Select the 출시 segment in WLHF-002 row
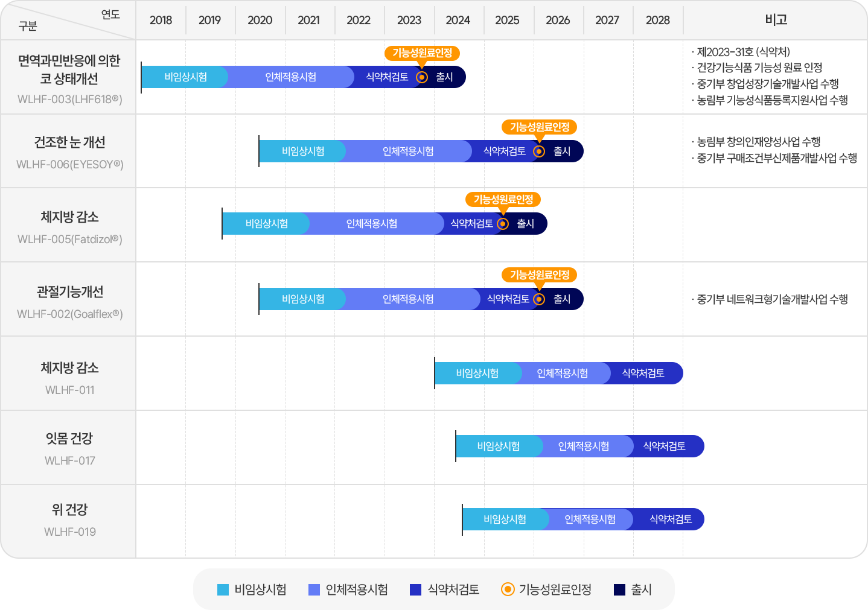 point(562,299)
